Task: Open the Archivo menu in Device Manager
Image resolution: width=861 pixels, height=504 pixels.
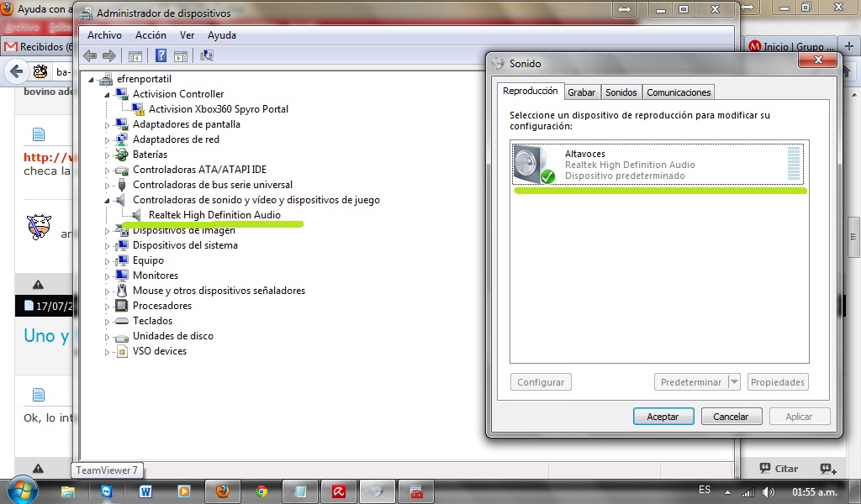Action: pos(104,35)
